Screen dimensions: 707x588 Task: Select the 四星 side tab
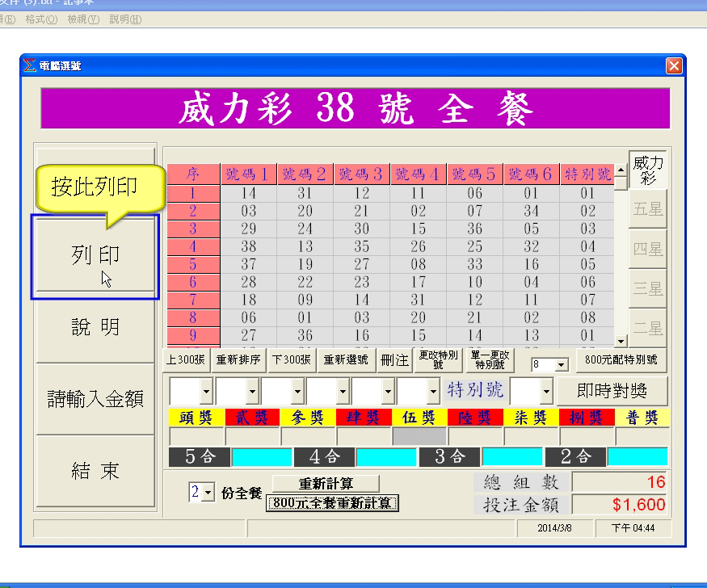click(647, 249)
